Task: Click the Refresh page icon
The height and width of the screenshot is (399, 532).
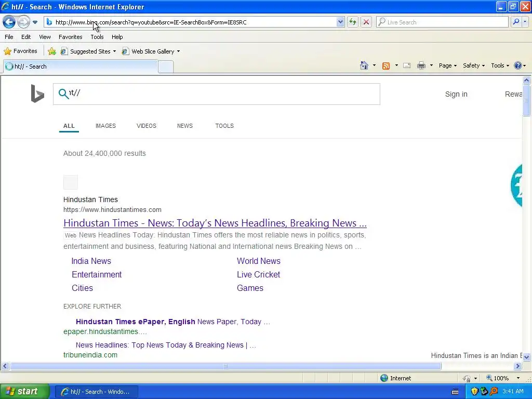Action: pyautogui.click(x=353, y=22)
